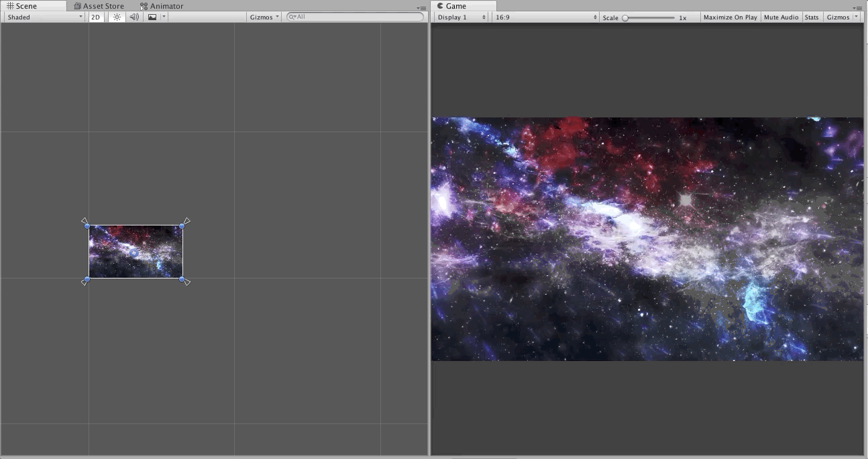The image size is (868, 459).
Task: Open the Display 1 dropdown
Action: [x=461, y=17]
